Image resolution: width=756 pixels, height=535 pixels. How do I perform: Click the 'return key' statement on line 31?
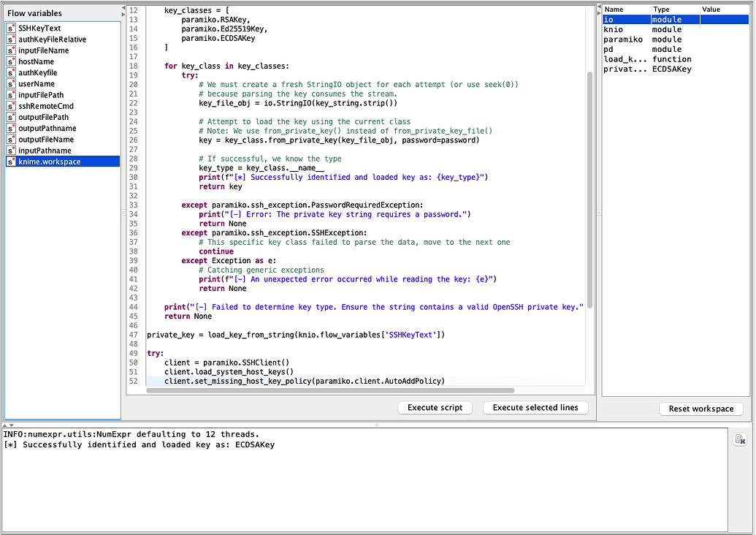click(221, 186)
